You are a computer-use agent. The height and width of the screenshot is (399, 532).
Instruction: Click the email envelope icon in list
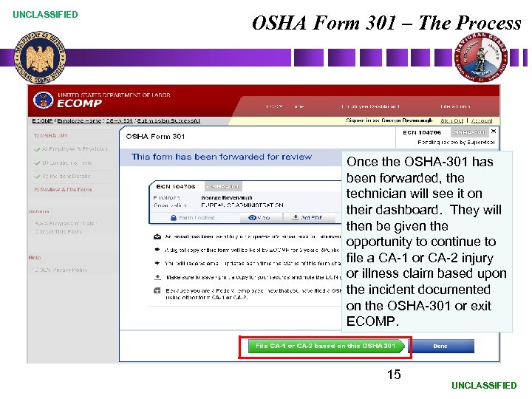(157, 236)
